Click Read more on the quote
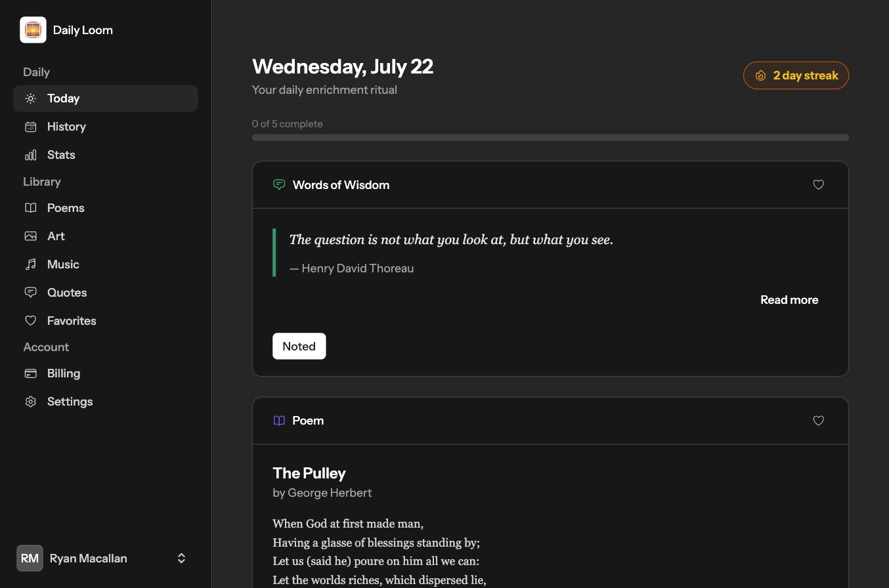 coord(789,300)
